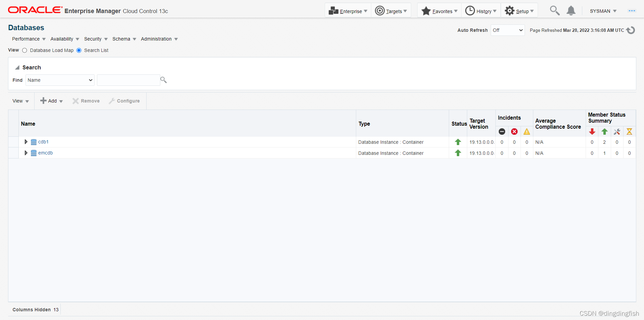Click the Add button
Image resolution: width=644 pixels, height=320 pixels.
pos(52,101)
